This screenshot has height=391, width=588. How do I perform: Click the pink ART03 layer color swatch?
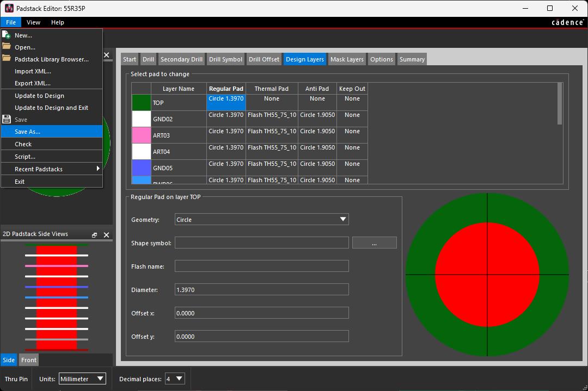(142, 135)
